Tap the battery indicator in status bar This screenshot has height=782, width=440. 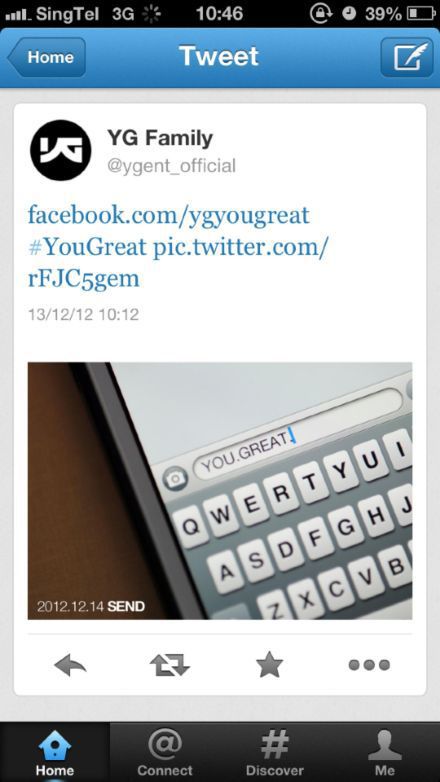pos(422,13)
